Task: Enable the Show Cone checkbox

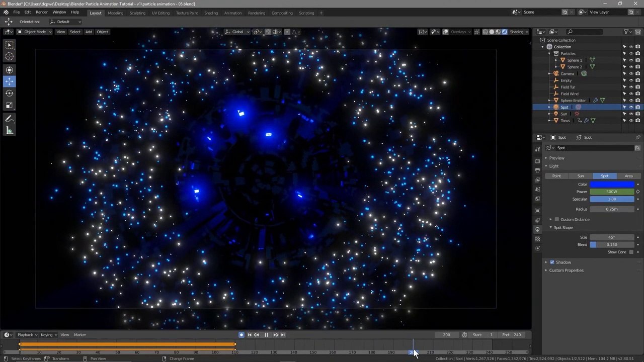Action: (631, 252)
